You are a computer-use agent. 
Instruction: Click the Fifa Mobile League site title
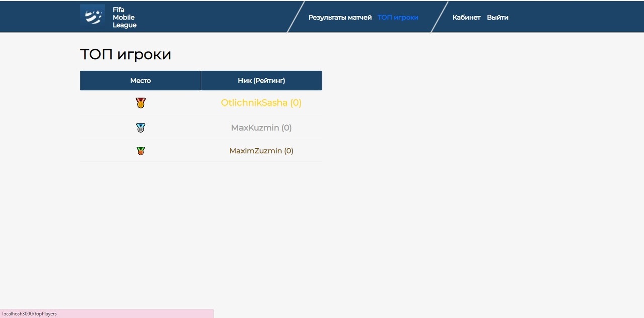pos(124,17)
